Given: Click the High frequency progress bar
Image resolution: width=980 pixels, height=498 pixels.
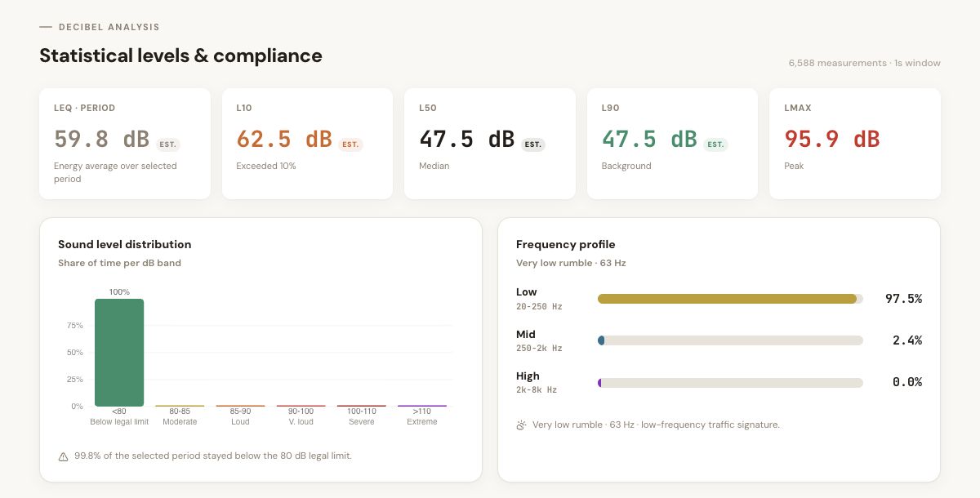Looking at the screenshot, I should click(x=730, y=382).
